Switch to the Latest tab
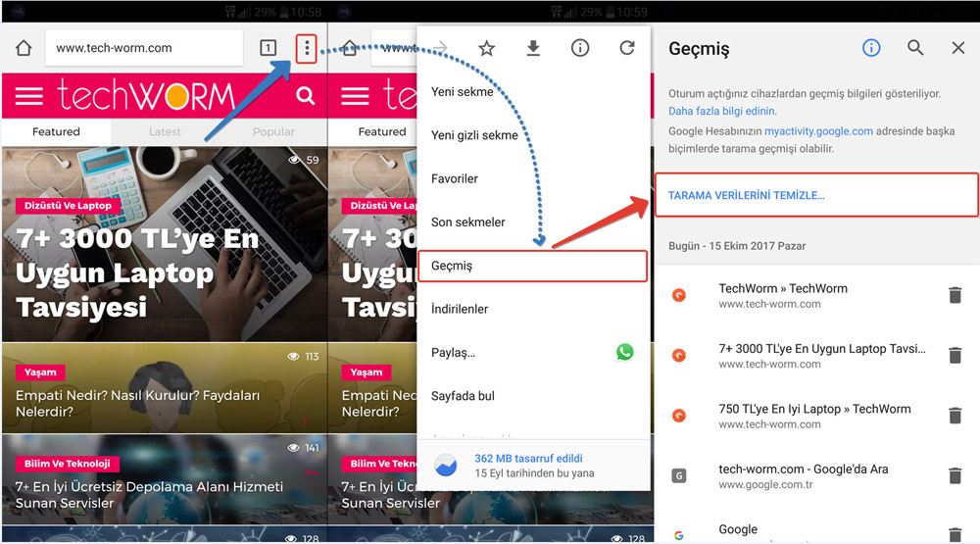This screenshot has width=980, height=544. pyautogui.click(x=165, y=131)
